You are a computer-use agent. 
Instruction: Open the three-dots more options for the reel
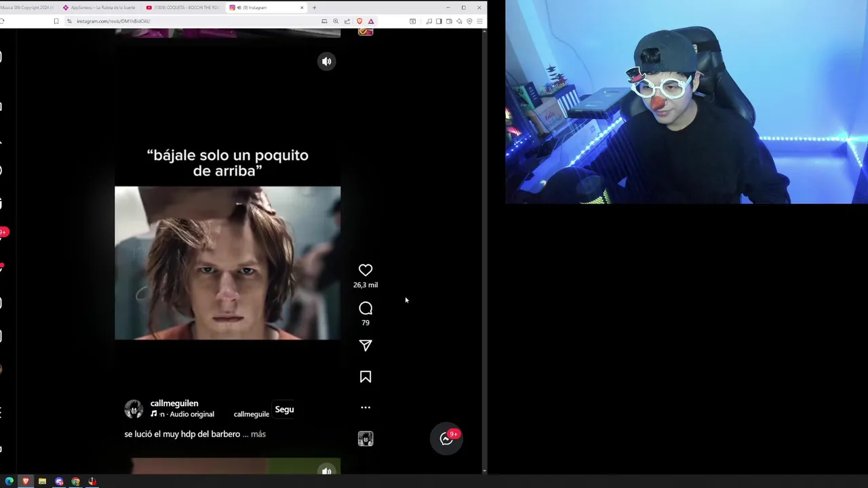click(366, 407)
